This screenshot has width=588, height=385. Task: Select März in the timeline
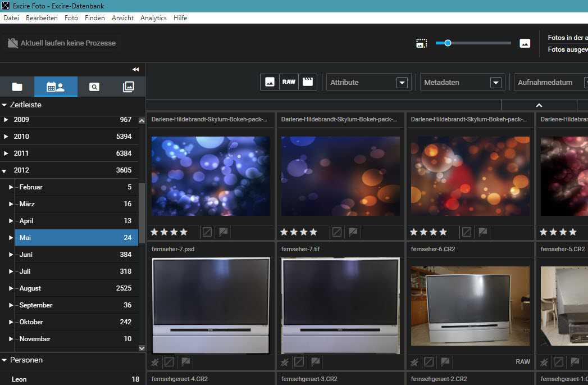(x=76, y=204)
